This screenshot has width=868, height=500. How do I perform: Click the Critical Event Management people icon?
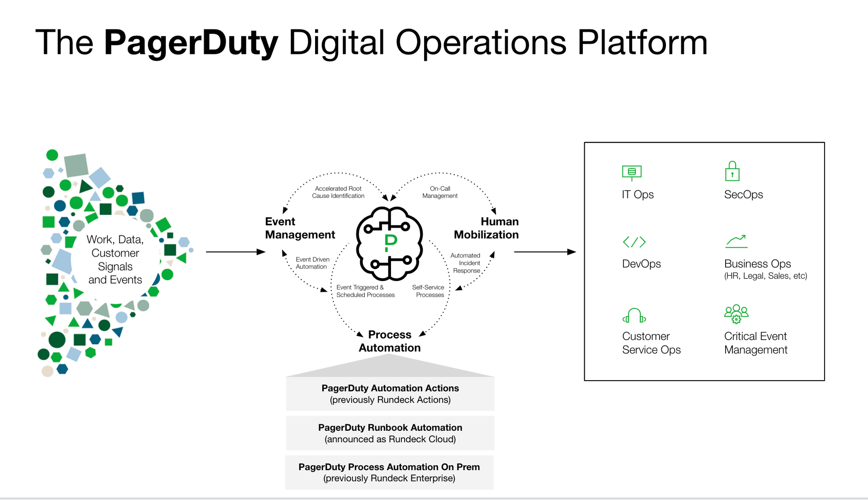point(736,314)
